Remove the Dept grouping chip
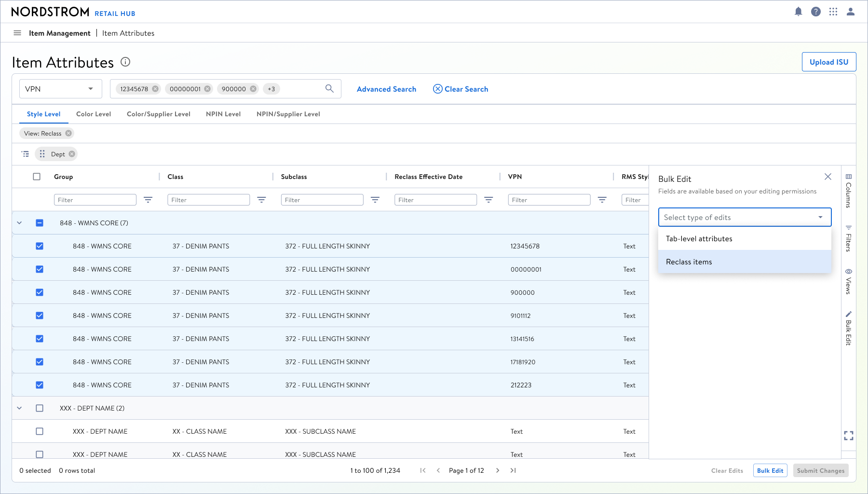Screen dimensions: 868x494 (72, 154)
